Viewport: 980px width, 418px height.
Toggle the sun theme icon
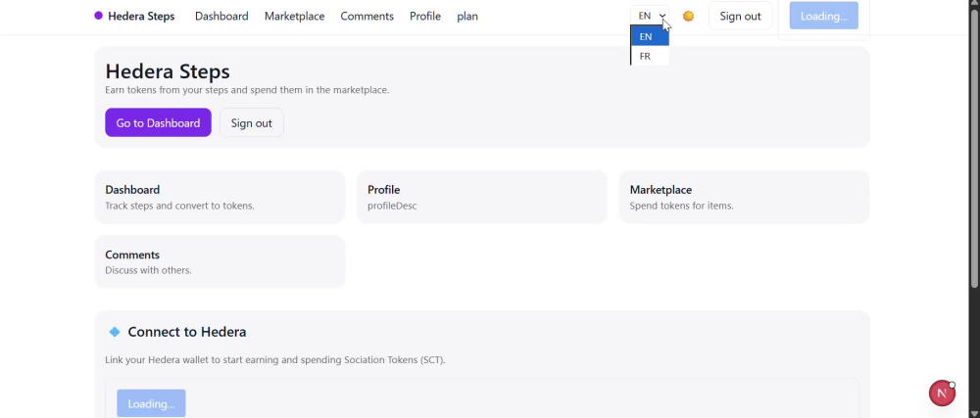[x=688, y=17]
